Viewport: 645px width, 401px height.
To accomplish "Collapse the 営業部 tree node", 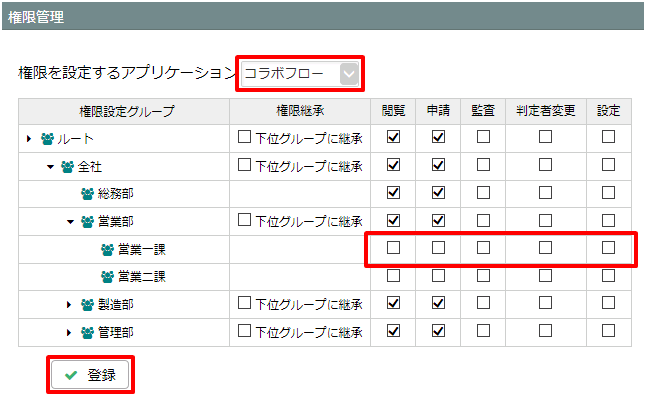I will pyautogui.click(x=70, y=222).
